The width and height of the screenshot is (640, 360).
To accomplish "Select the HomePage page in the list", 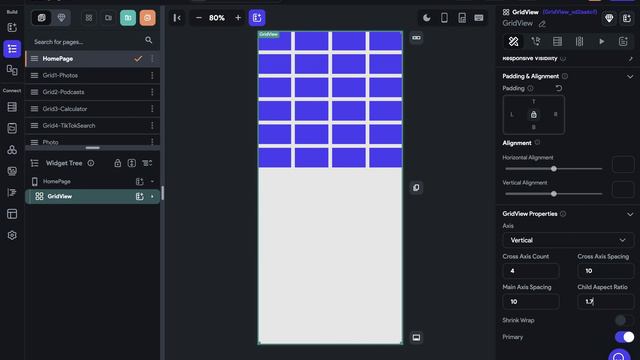I will point(92,59).
